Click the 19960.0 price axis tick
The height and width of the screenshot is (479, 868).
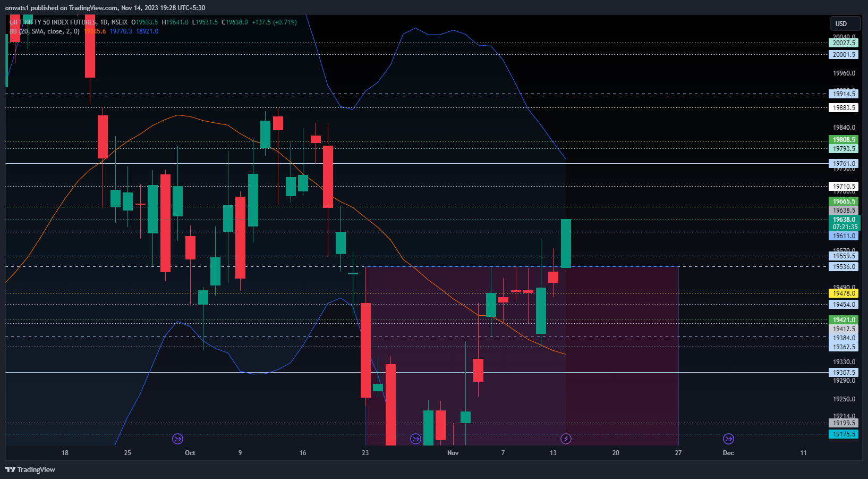844,73
